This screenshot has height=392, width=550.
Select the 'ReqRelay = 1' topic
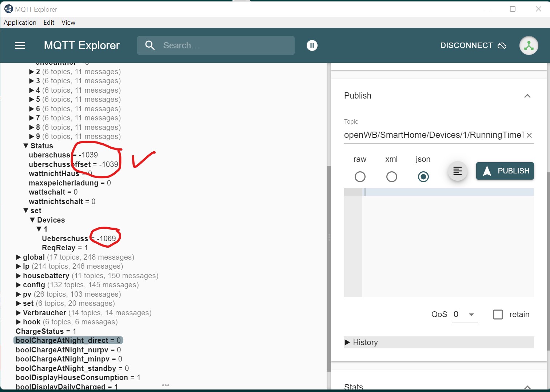click(65, 248)
